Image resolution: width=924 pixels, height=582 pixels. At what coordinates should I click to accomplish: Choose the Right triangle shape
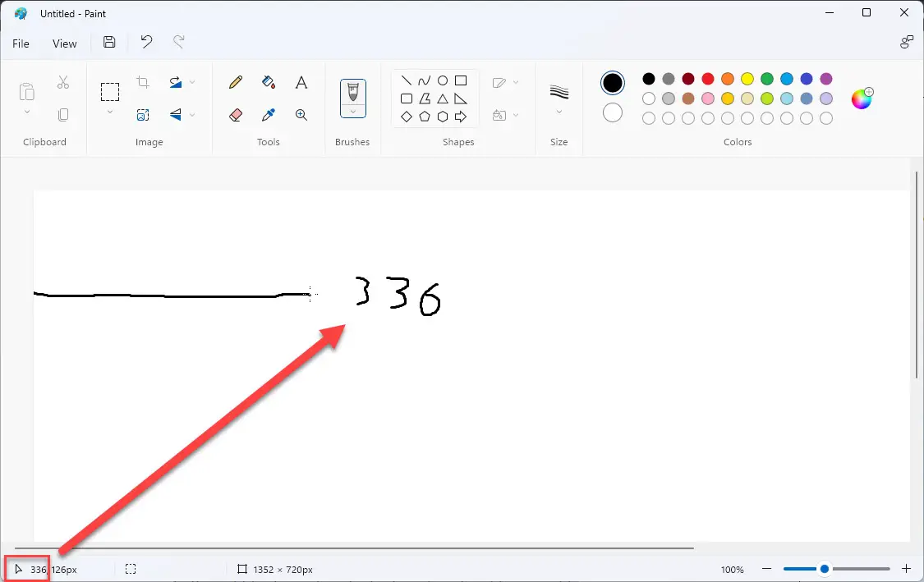pos(461,99)
